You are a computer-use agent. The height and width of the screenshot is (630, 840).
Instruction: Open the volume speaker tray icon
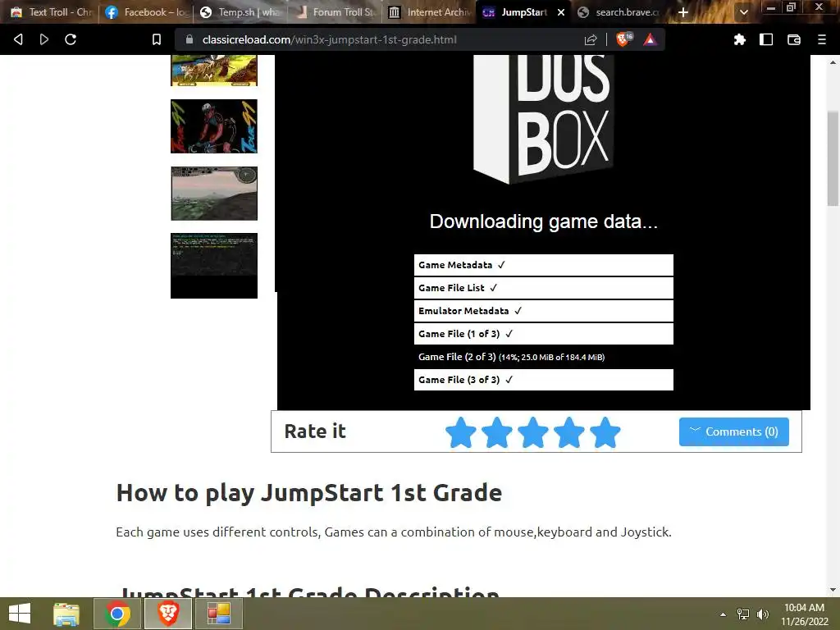[x=763, y=614]
